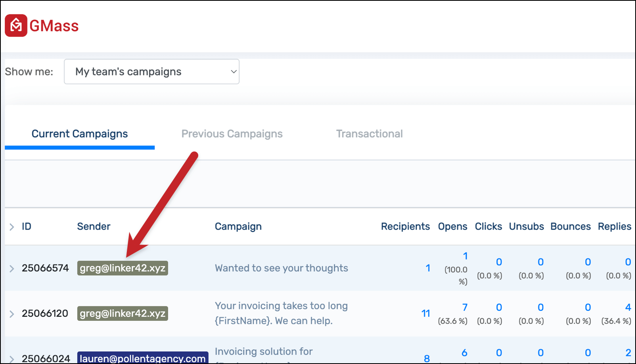
Task: Click replies count 2 in row 25066024
Action: (x=628, y=353)
